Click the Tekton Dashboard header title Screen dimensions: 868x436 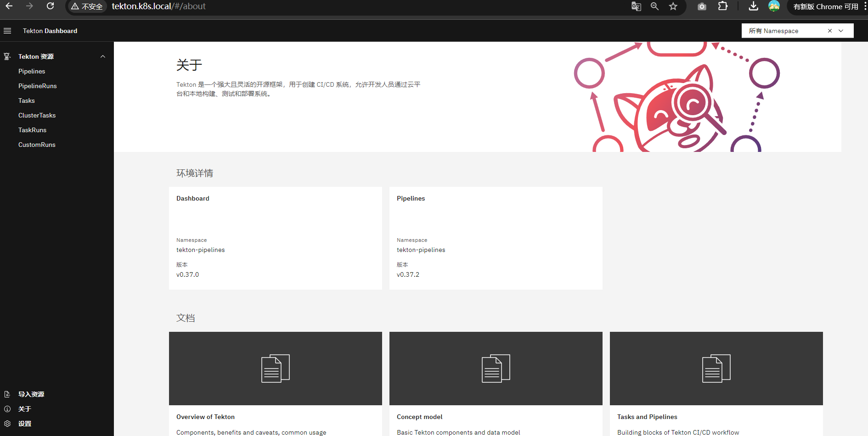tap(50, 31)
